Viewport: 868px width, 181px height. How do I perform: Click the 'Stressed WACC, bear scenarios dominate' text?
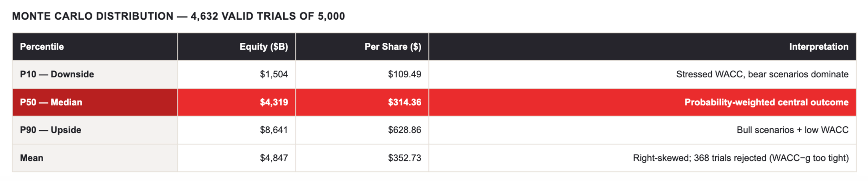762,74
